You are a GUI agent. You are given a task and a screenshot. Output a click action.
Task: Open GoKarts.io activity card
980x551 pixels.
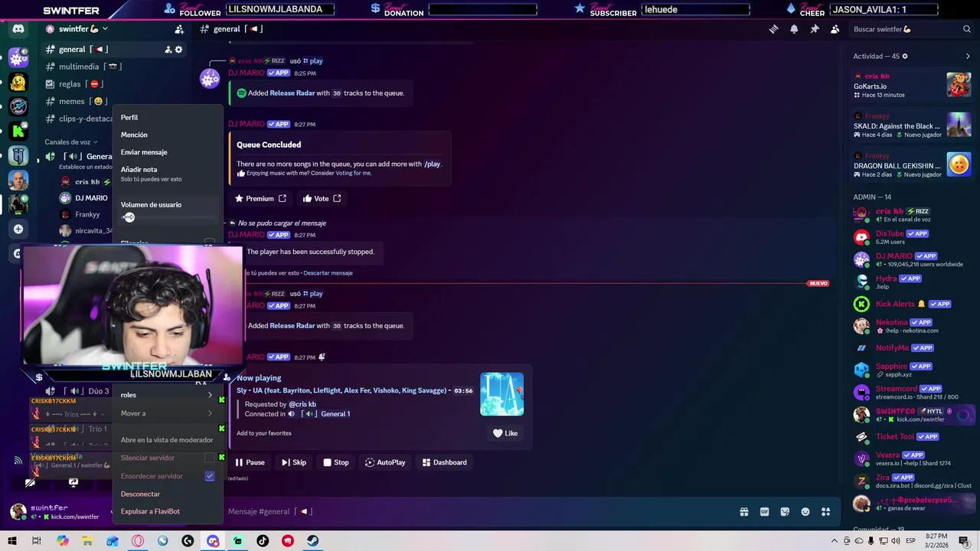(x=913, y=85)
